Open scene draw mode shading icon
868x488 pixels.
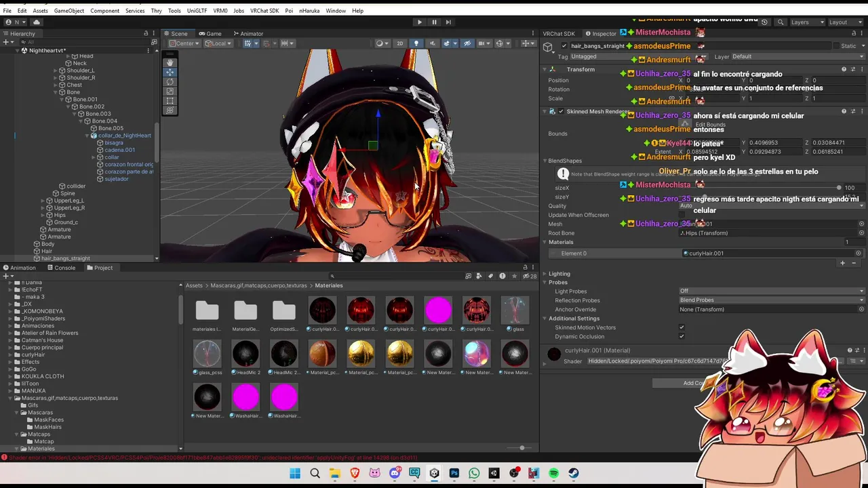[382, 43]
